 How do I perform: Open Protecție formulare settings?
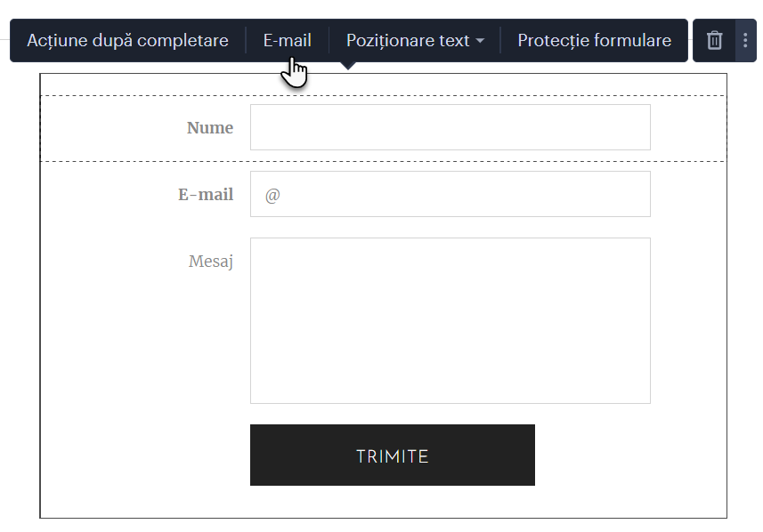click(594, 40)
